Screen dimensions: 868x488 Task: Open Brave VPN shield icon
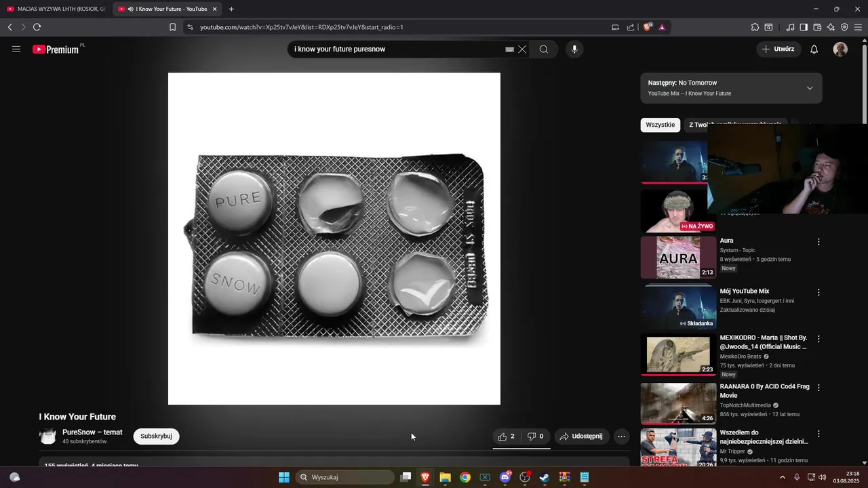point(844,27)
